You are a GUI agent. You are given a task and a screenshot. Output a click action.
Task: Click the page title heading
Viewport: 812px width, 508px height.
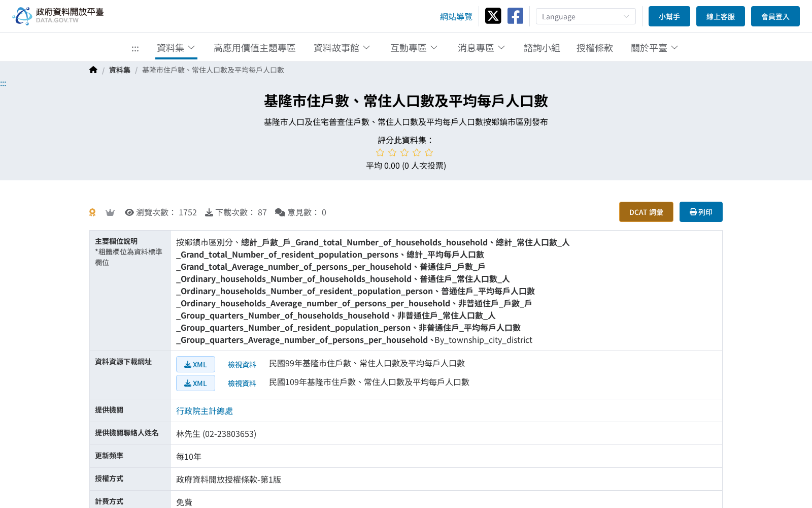[x=406, y=101]
